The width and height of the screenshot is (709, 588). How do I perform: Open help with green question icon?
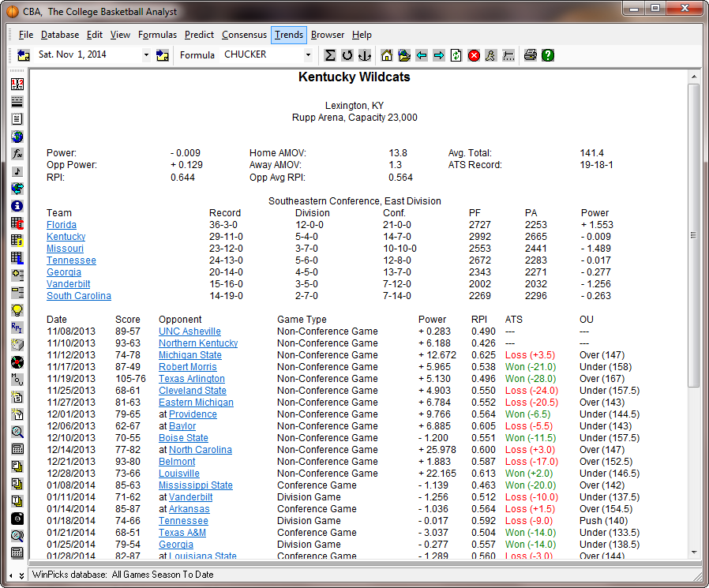tap(548, 55)
